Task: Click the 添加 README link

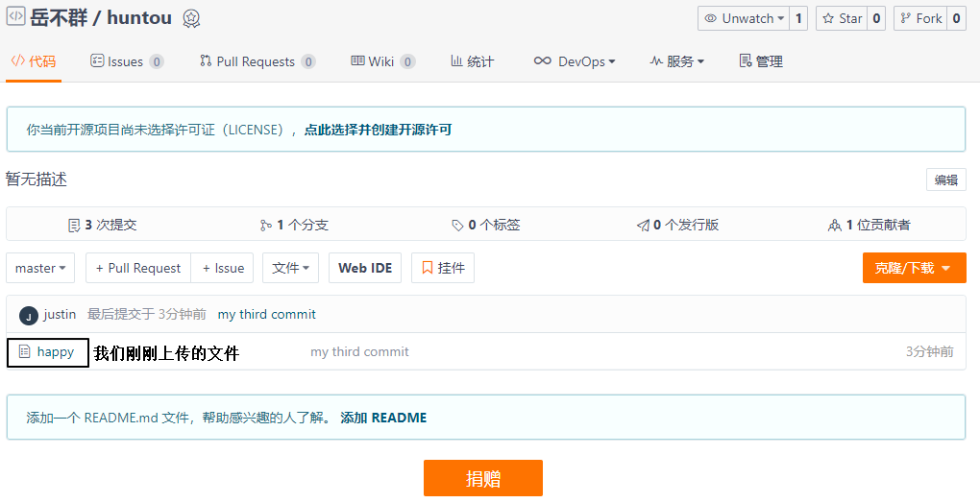Action: coord(383,418)
